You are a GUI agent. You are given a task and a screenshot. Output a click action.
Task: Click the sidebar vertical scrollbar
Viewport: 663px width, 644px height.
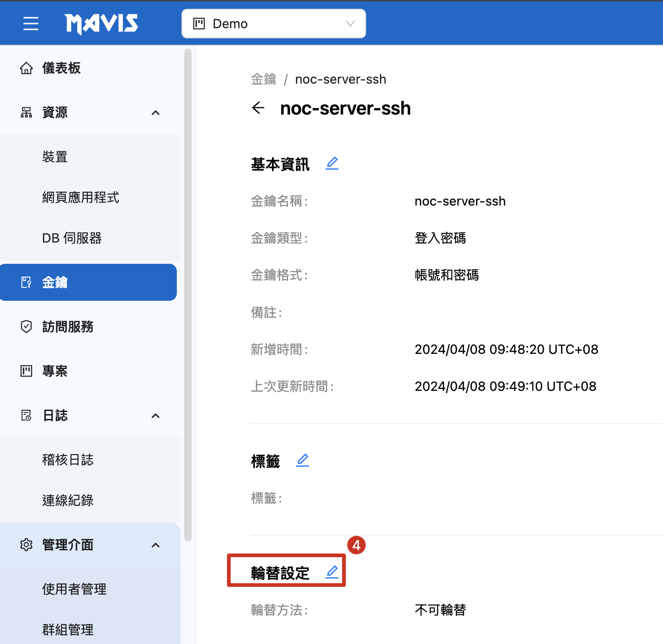pyautogui.click(x=187, y=296)
